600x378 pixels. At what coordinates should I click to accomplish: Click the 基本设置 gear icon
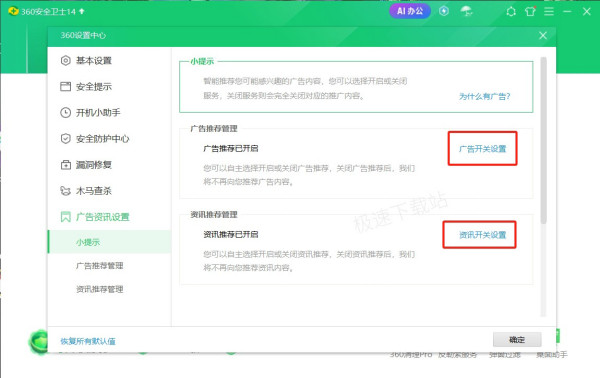[x=65, y=60]
